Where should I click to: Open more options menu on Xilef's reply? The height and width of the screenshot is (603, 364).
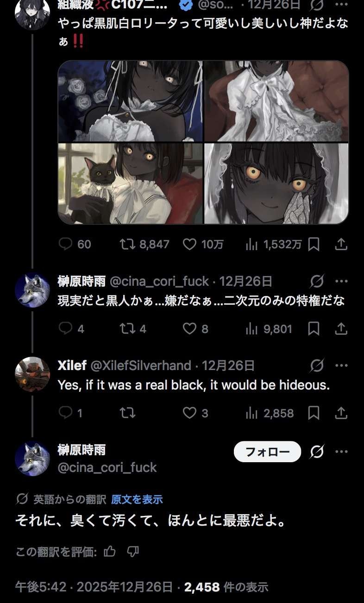pyautogui.click(x=341, y=365)
